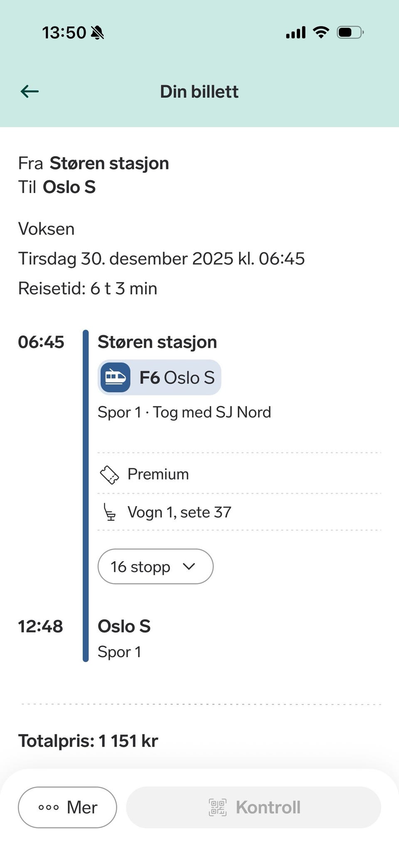
Task: Tap the Oslo S arrival stop
Action: tap(124, 626)
